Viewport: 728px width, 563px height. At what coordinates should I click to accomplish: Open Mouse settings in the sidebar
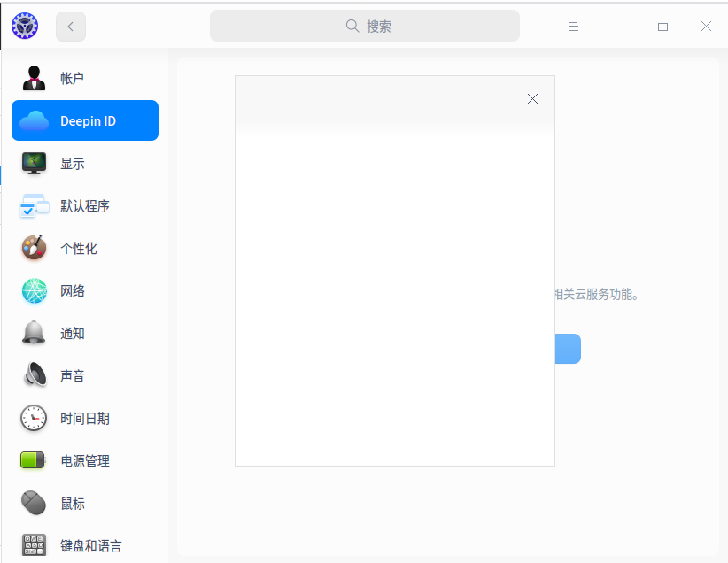71,503
